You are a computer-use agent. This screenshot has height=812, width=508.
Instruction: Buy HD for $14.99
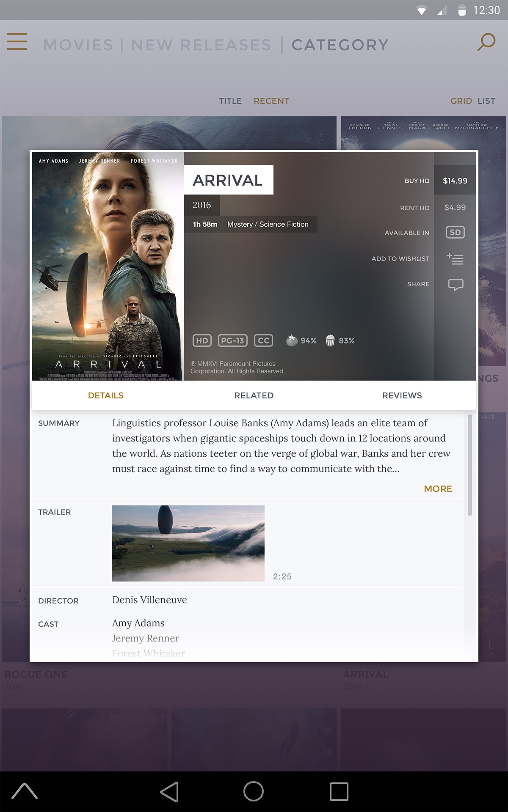455,181
